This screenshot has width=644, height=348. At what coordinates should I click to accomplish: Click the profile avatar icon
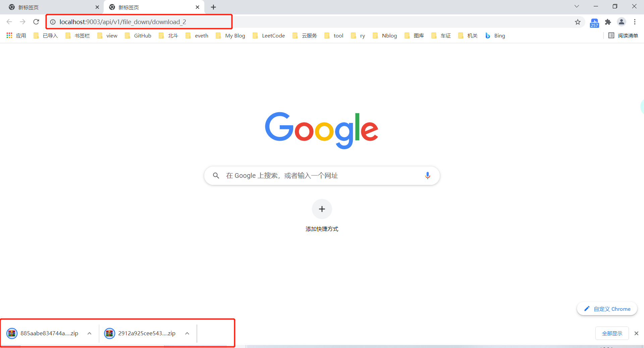point(621,22)
